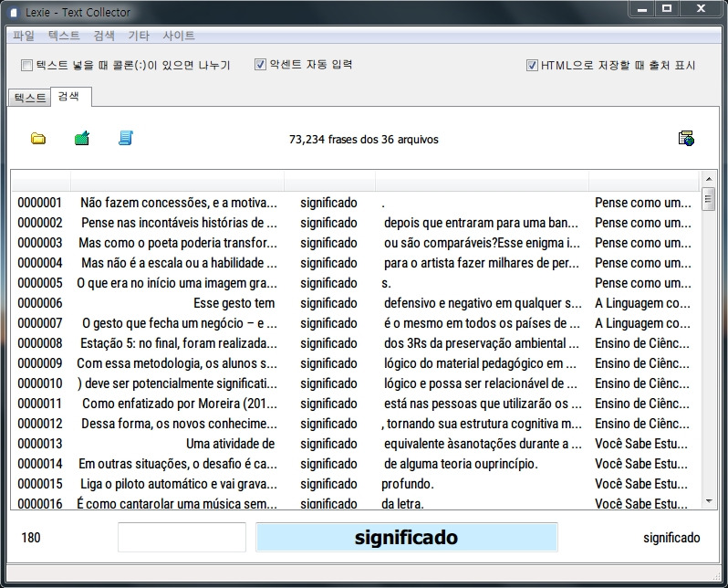This screenshot has width=728, height=588.
Task: Toggle the colon split checkbox
Action: pyautogui.click(x=26, y=65)
